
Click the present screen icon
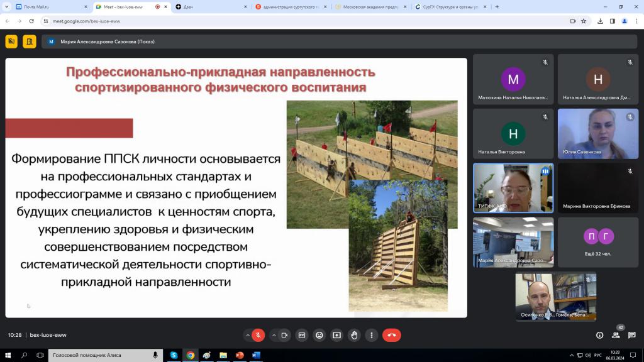click(337, 335)
